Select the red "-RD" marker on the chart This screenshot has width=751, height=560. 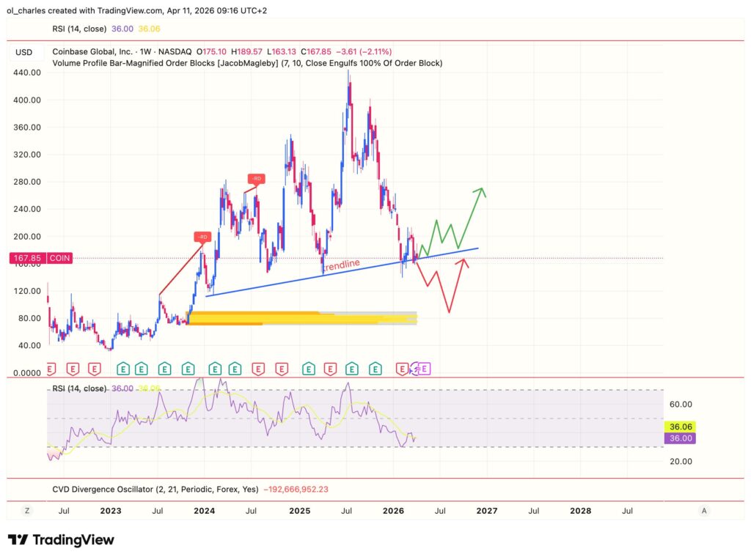coord(202,237)
